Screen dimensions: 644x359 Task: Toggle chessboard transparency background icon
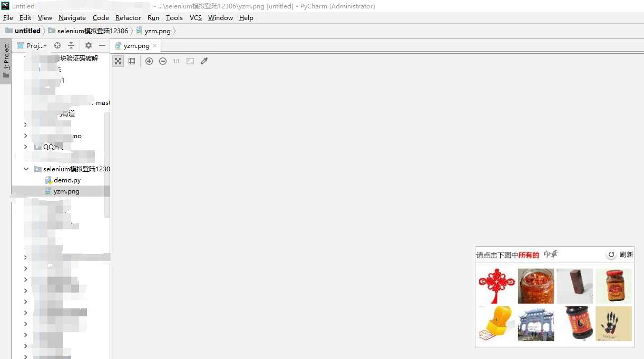click(118, 61)
